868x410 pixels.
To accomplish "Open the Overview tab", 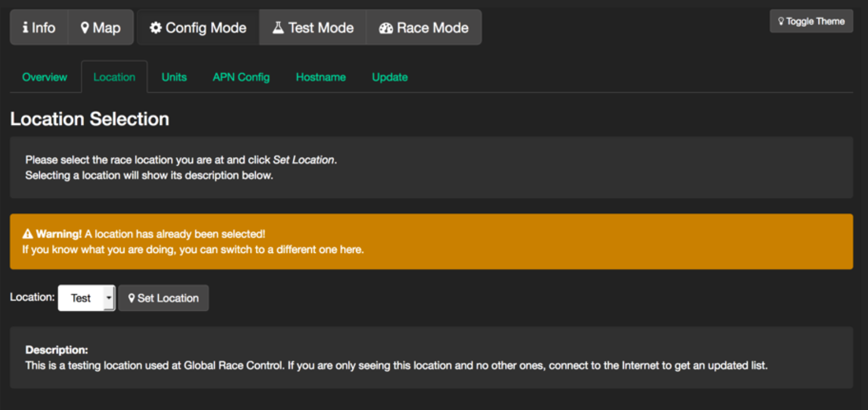I will (45, 77).
